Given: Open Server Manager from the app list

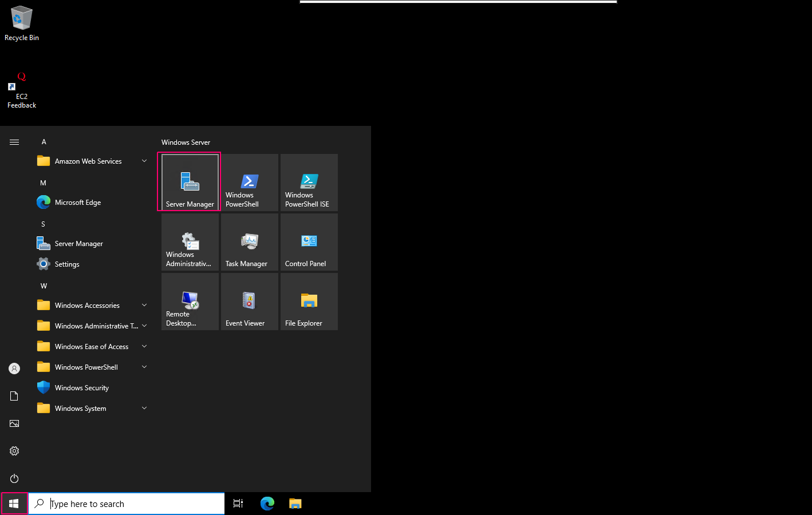Looking at the screenshot, I should point(92,244).
